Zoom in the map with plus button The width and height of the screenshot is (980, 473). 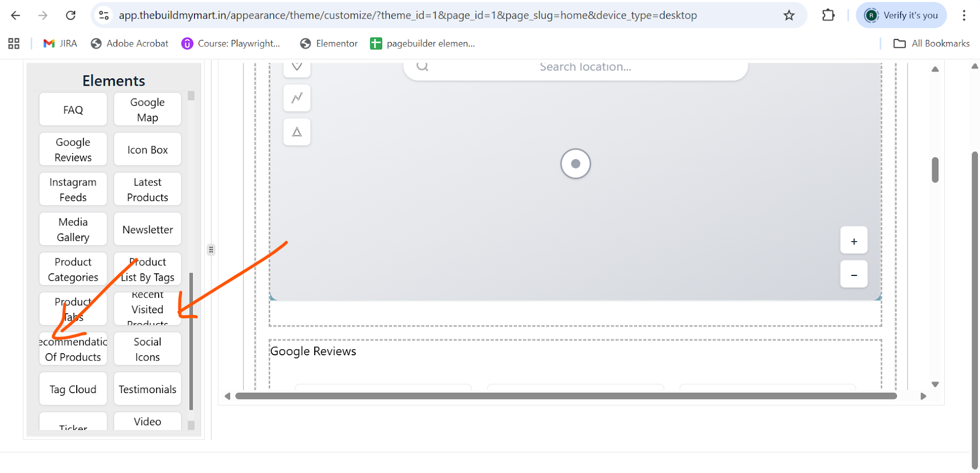[854, 241]
